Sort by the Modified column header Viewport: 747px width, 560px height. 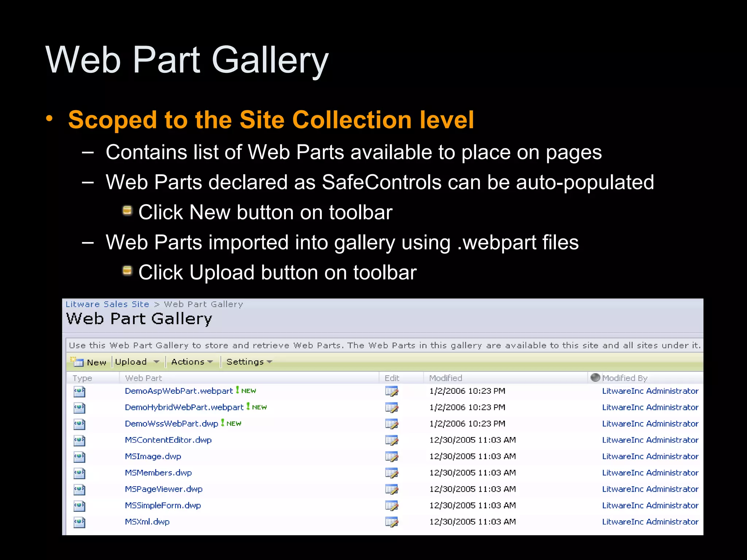click(x=445, y=378)
